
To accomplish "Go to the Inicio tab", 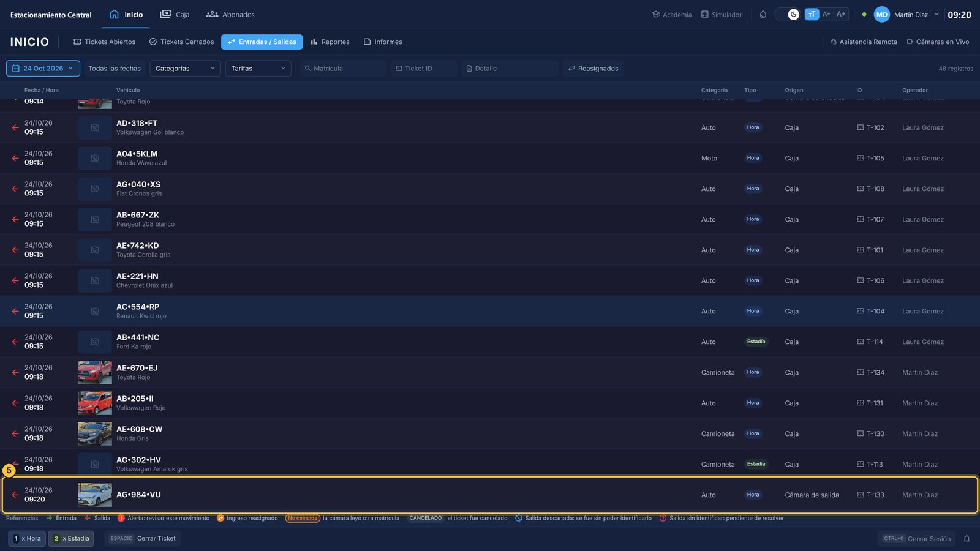I will 126,15.
